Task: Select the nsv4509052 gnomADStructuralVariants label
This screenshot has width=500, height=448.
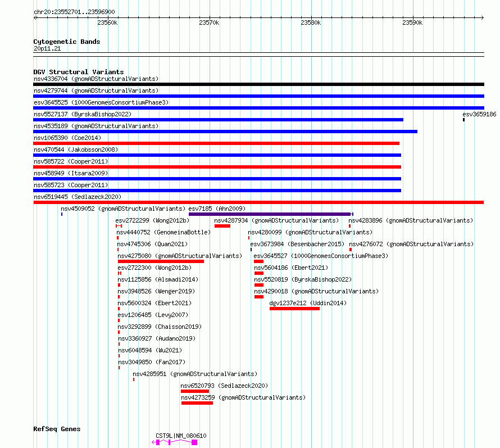Action: pyautogui.click(x=123, y=209)
